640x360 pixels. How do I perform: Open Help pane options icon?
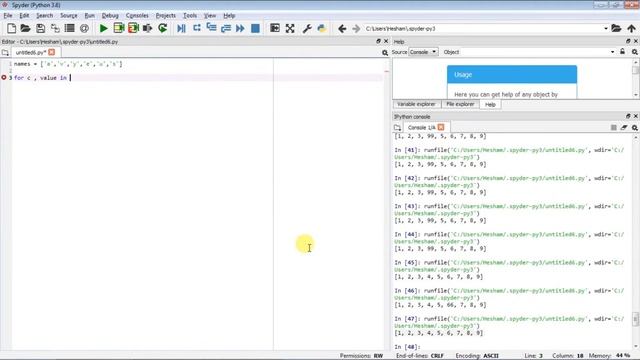point(635,52)
